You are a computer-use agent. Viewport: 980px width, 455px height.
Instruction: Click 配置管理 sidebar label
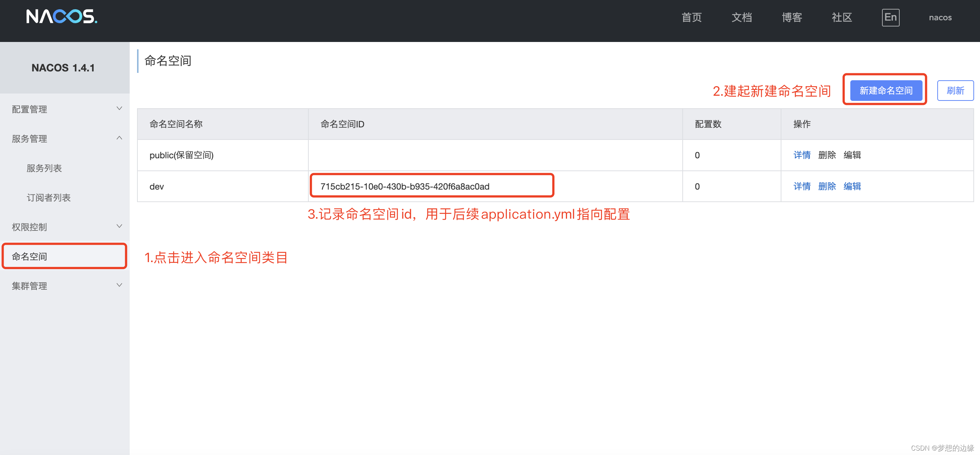(x=29, y=109)
